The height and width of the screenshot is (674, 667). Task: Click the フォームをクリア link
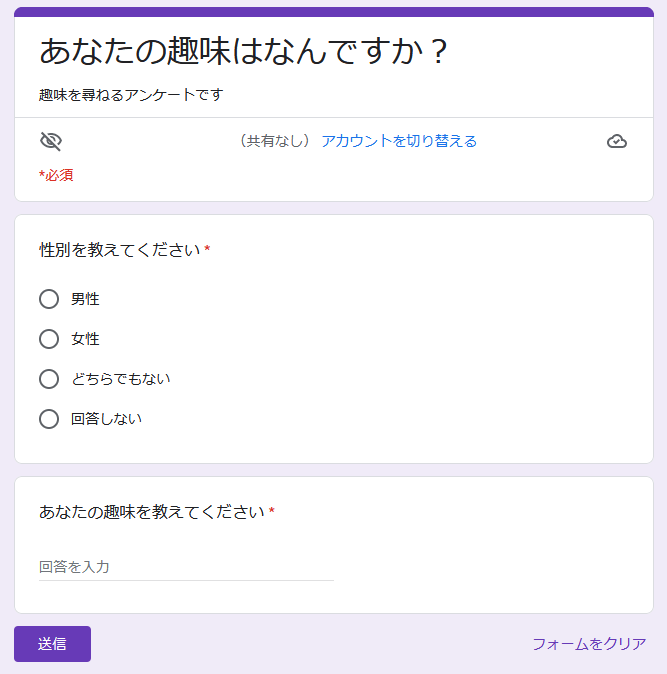[x=589, y=644]
